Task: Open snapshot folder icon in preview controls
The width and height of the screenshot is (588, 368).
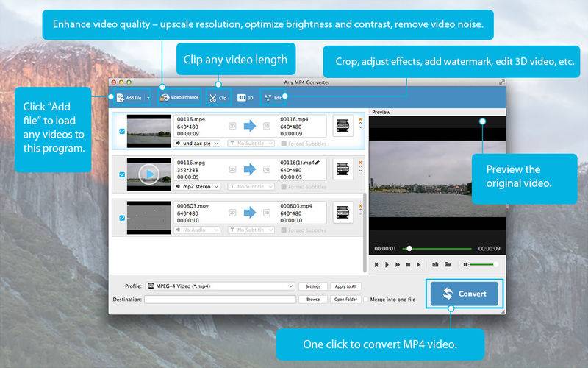Action: pyautogui.click(x=447, y=264)
